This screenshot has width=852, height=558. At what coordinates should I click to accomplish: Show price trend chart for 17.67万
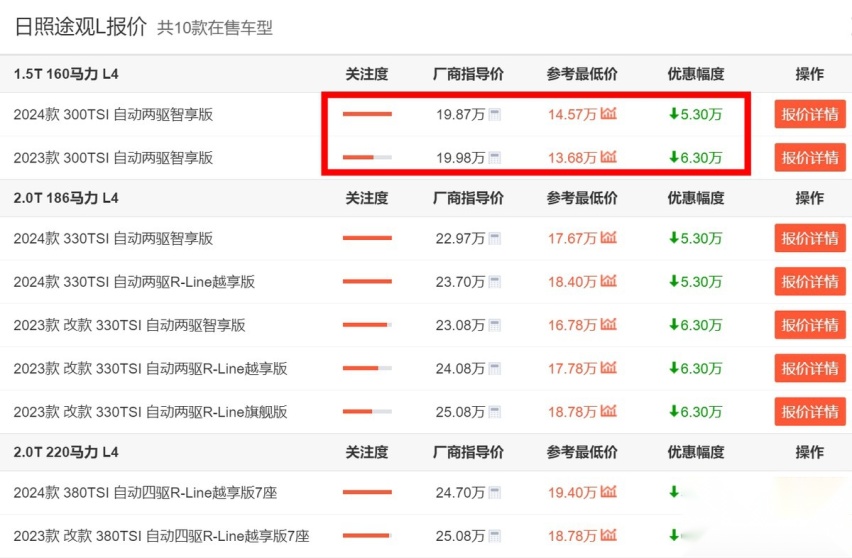(609, 237)
